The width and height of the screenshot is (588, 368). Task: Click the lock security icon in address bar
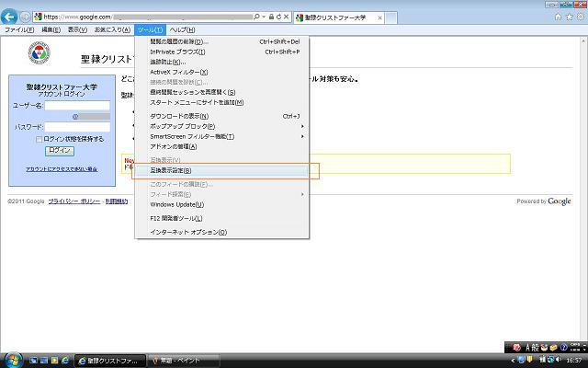click(x=271, y=17)
